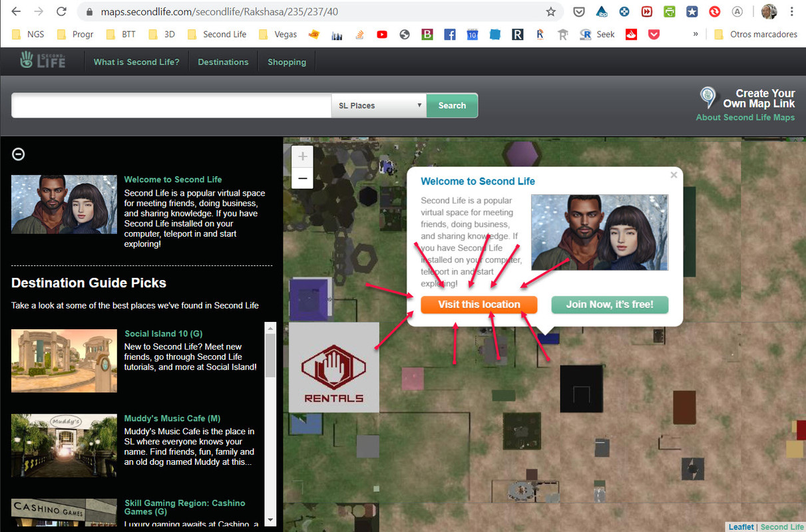Click the green Search button

tap(452, 106)
